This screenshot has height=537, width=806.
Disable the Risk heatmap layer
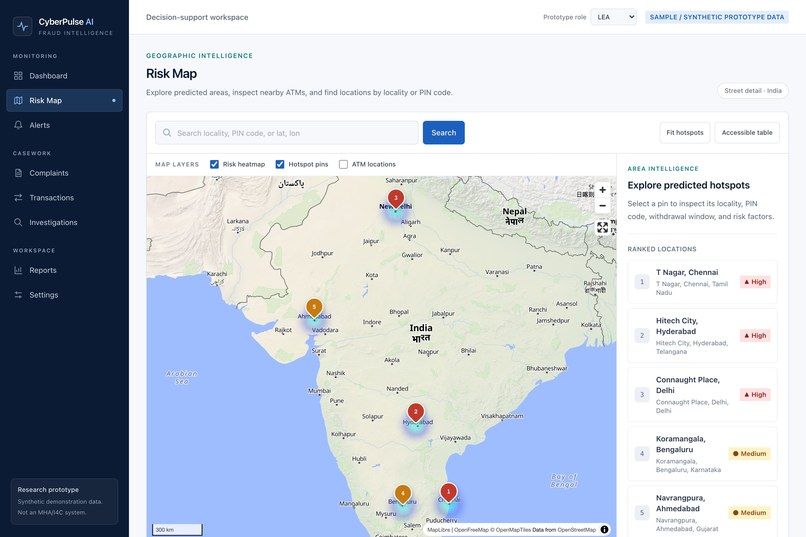[214, 164]
